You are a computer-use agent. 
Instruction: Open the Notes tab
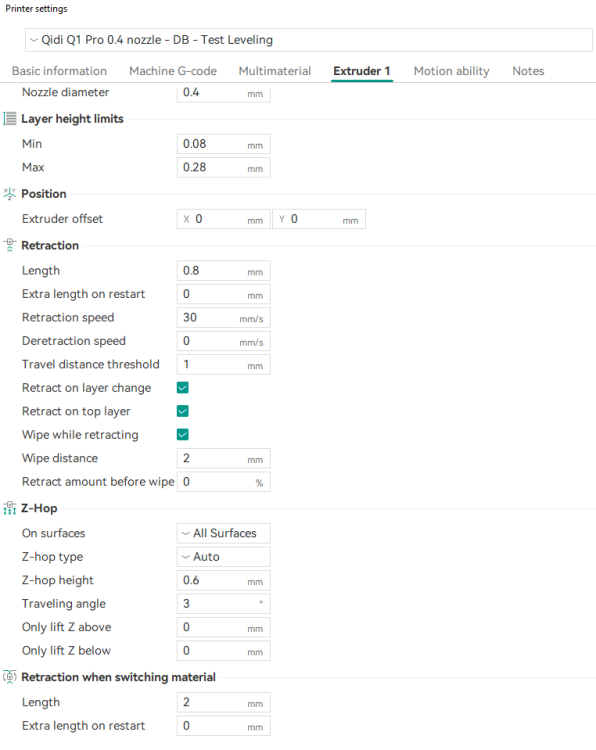click(x=528, y=71)
